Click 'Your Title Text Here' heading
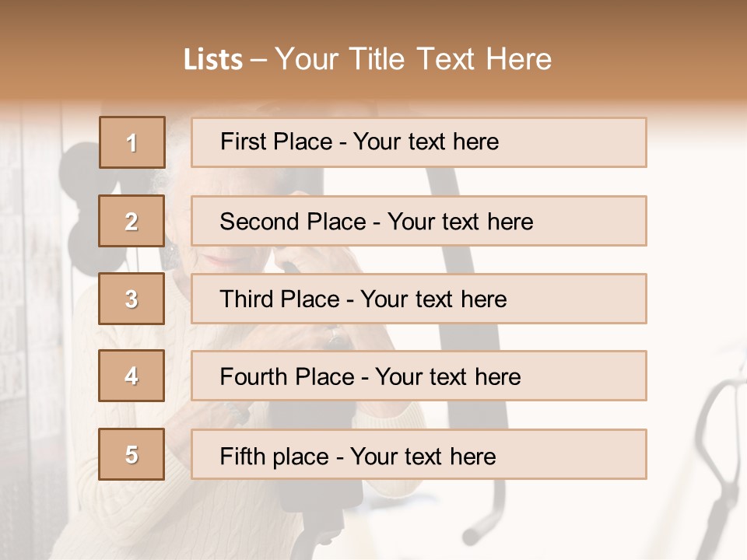 (x=413, y=59)
